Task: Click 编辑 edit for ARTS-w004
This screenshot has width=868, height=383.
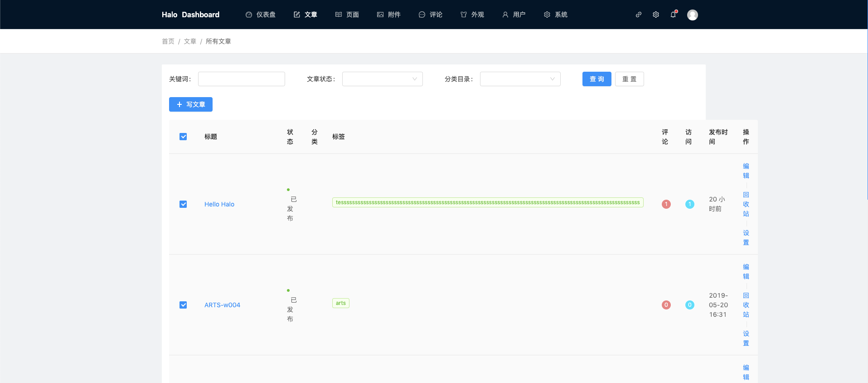Action: (746, 271)
